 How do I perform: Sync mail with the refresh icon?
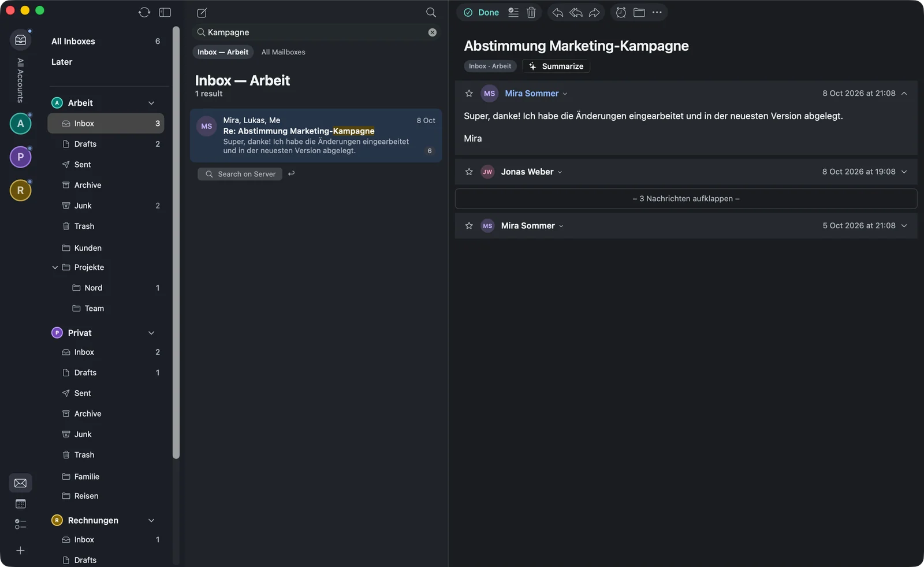(x=144, y=12)
